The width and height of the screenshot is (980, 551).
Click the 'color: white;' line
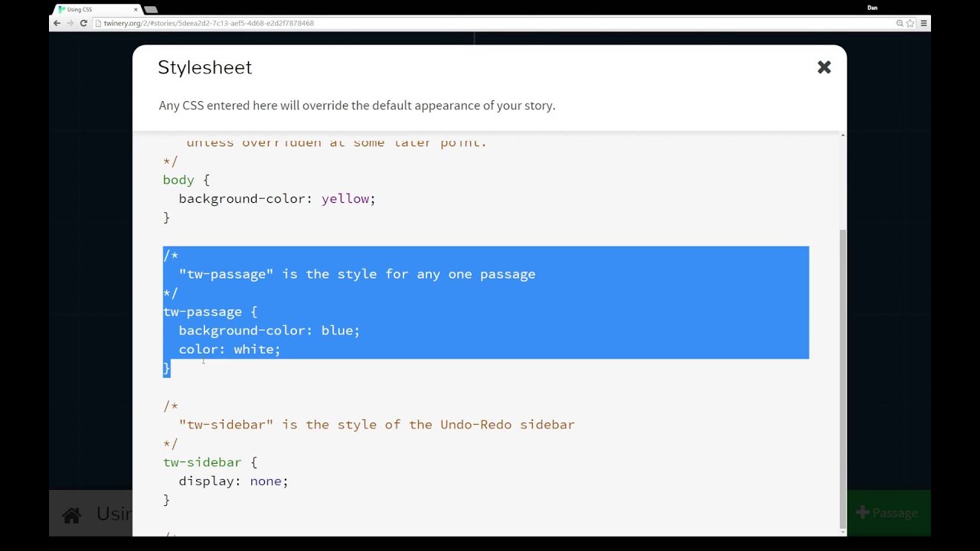point(230,349)
